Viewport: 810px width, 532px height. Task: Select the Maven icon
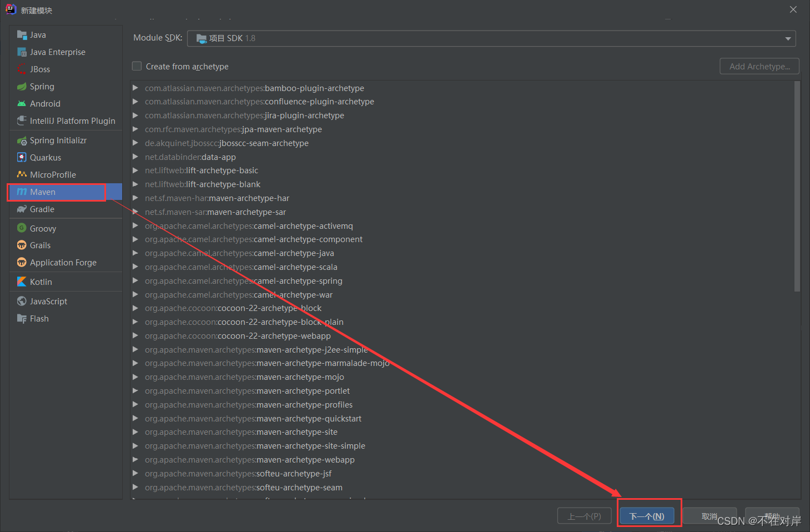coord(22,192)
